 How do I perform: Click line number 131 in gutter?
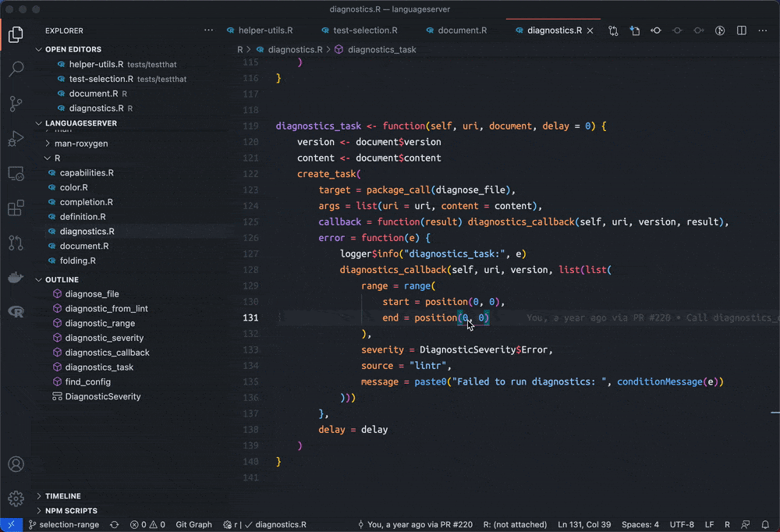[250, 317]
